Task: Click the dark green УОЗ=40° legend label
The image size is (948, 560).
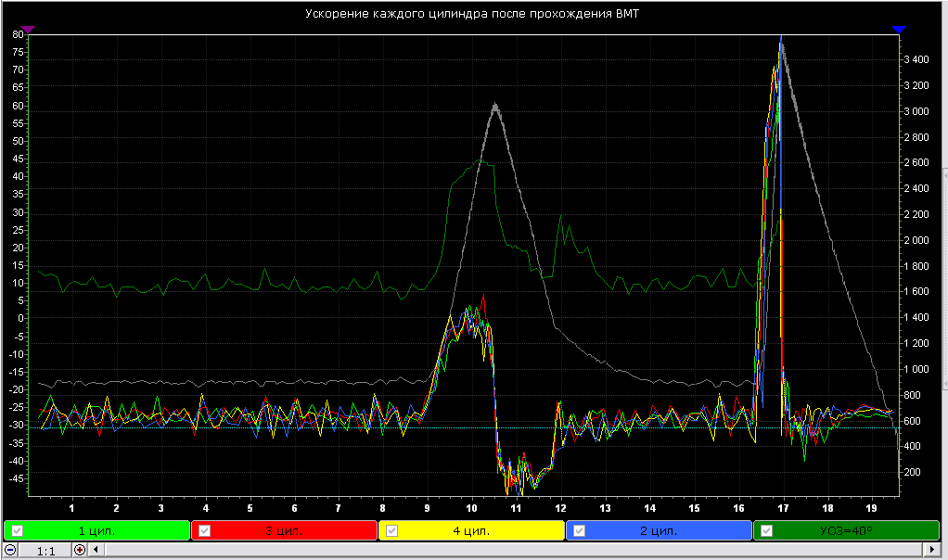Action: coord(846,531)
